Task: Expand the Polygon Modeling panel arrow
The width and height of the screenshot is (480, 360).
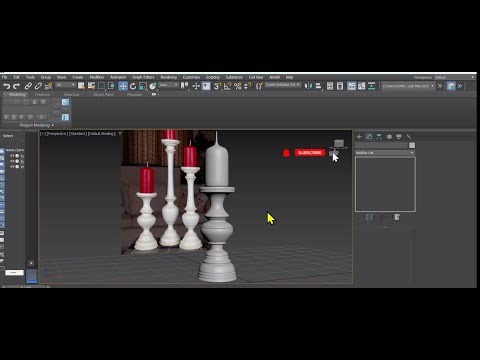Action: 52,125
